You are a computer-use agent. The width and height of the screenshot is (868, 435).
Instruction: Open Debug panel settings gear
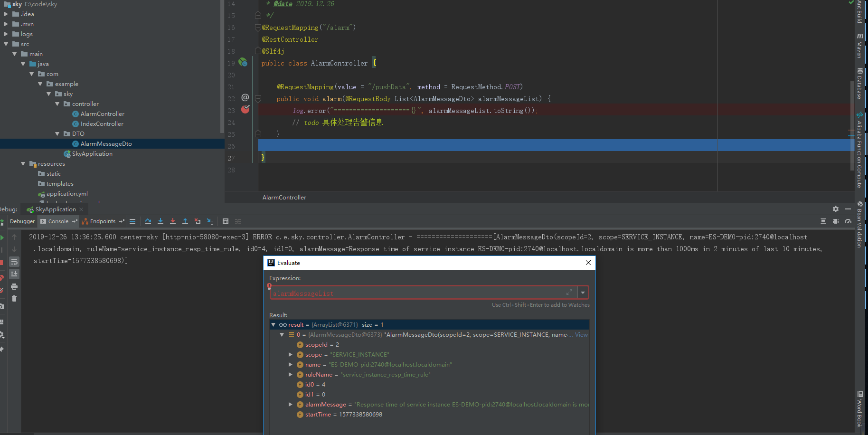click(836, 209)
